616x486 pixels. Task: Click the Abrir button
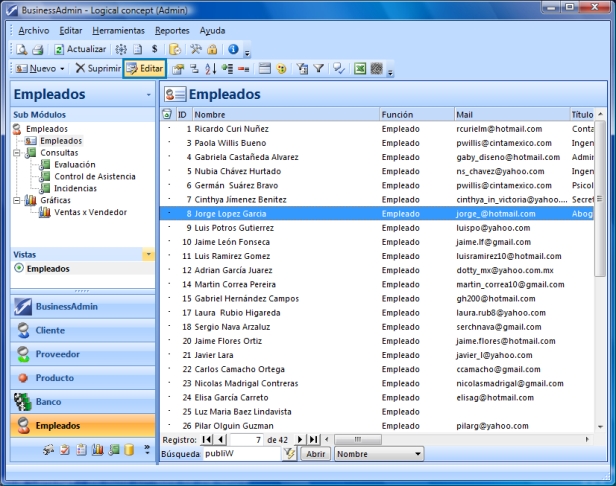tap(315, 454)
